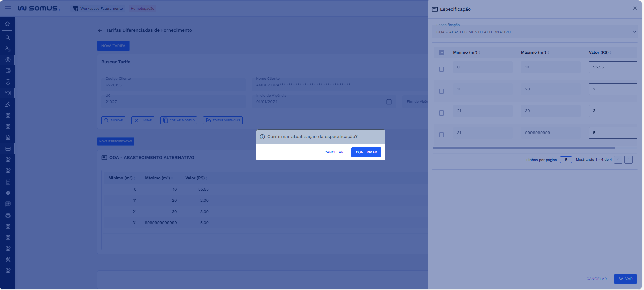The height and width of the screenshot is (290, 644).
Task: Open the Linhas por página selector
Action: (566, 160)
